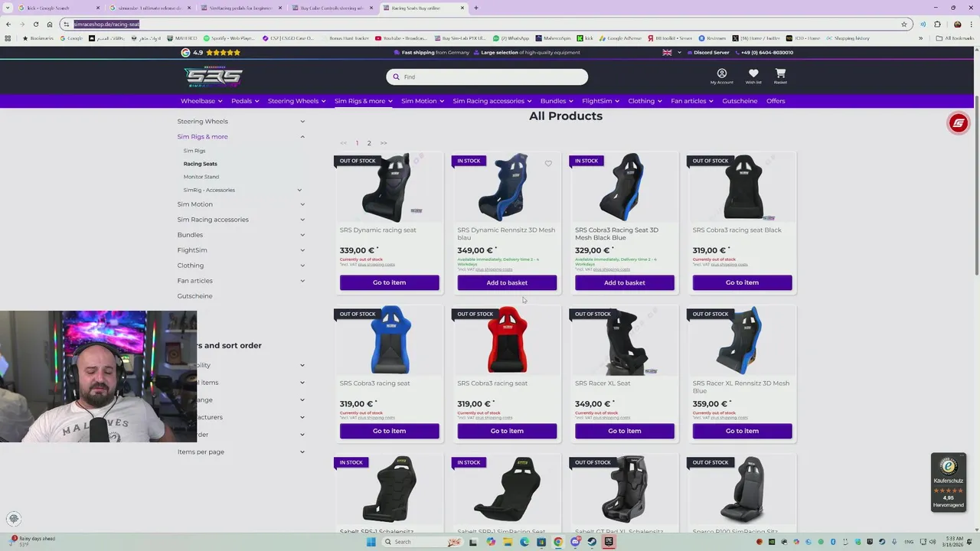Go to item SRS Racer XL Seat

pos(625,431)
